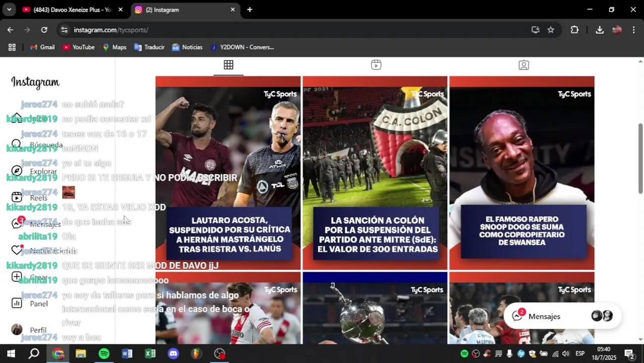Reload the current page
644x363 pixels.
coord(44,30)
